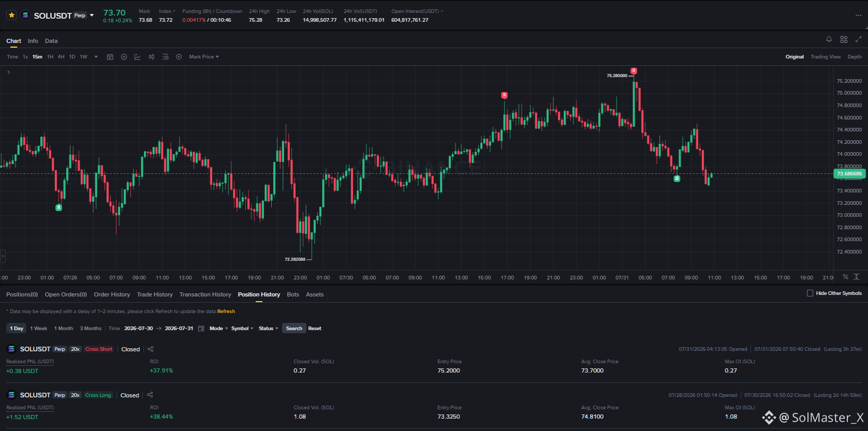Open the chart settings hexagon icon

tap(179, 57)
